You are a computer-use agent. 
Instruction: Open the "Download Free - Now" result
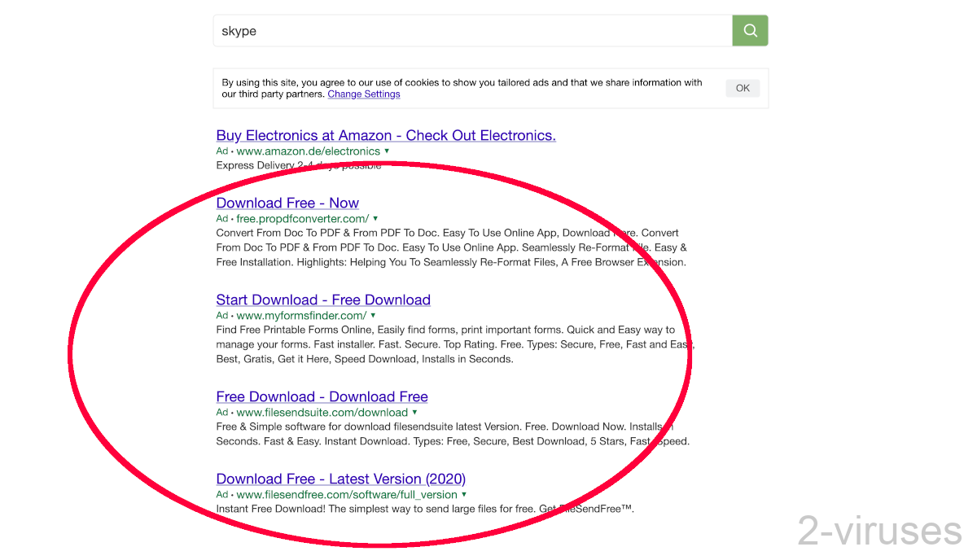point(287,203)
